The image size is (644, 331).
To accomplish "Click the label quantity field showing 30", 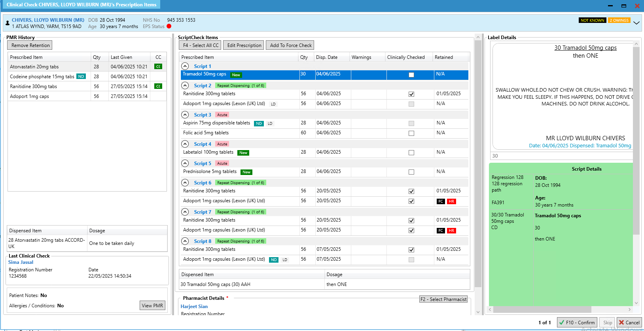I will point(562,156).
